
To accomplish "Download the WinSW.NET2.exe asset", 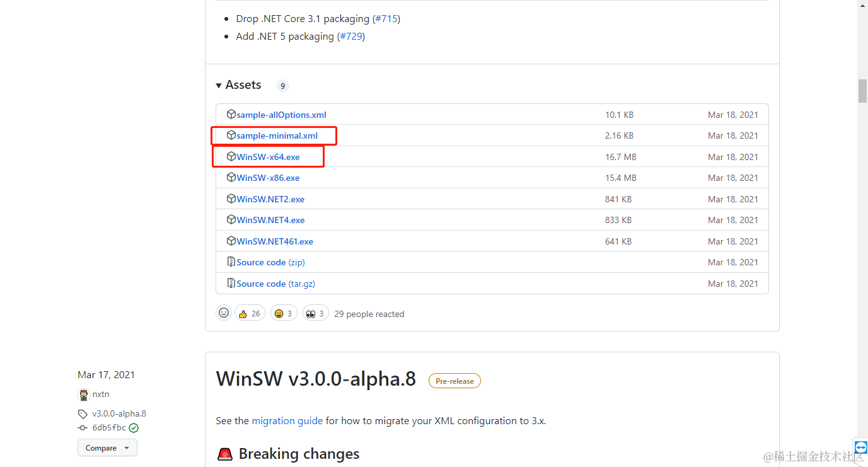I will pos(270,199).
